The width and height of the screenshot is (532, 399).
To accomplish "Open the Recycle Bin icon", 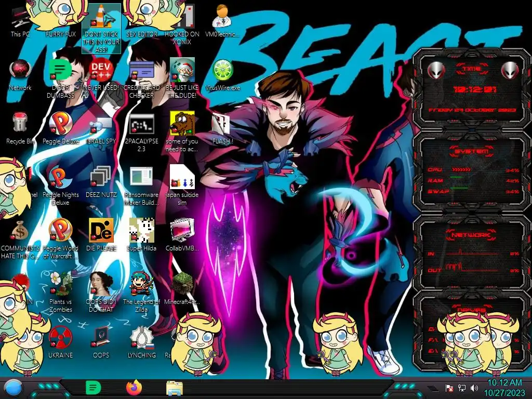I will tap(20, 129).
